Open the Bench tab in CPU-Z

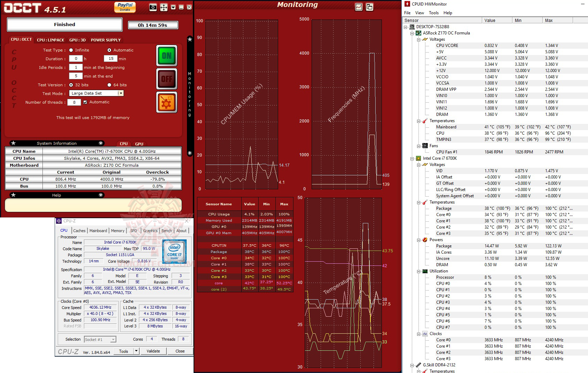coord(167,231)
